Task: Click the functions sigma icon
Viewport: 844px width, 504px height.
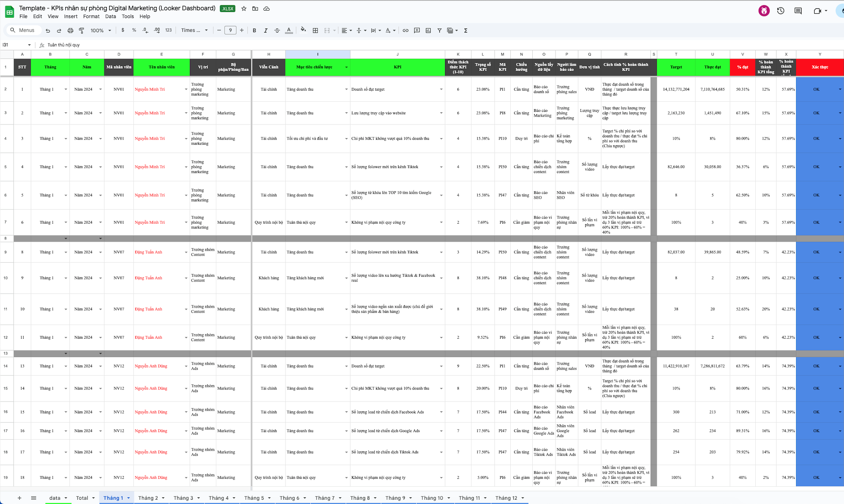Action: [x=466, y=30]
